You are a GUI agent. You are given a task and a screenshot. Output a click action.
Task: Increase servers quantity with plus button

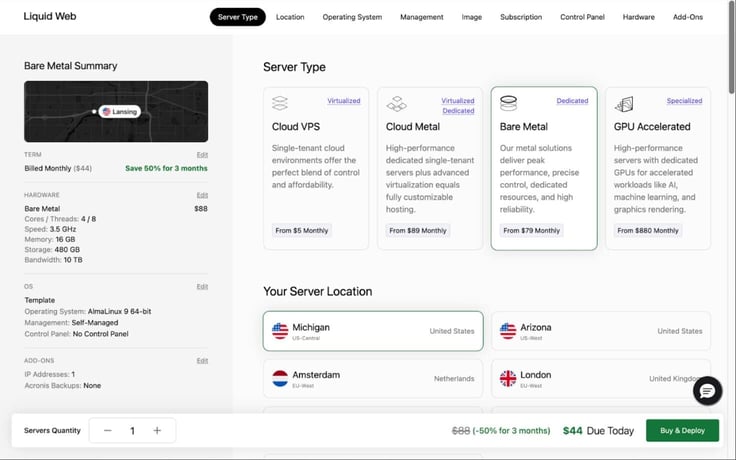(157, 430)
